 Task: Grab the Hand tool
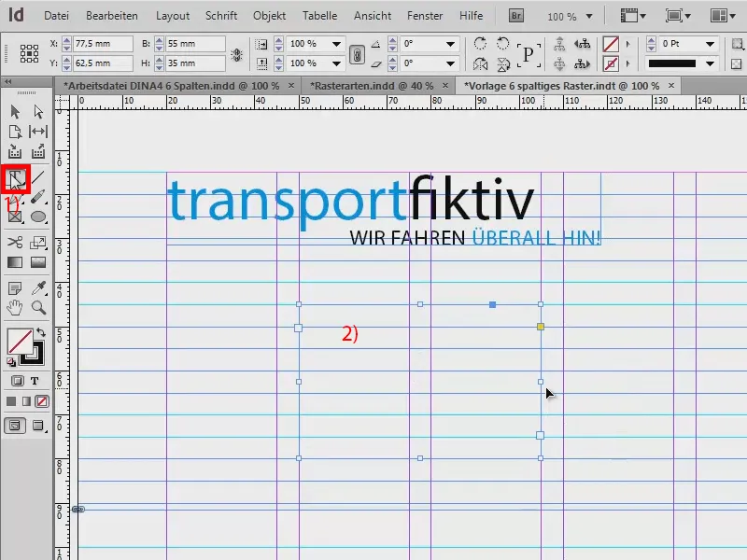pos(15,308)
